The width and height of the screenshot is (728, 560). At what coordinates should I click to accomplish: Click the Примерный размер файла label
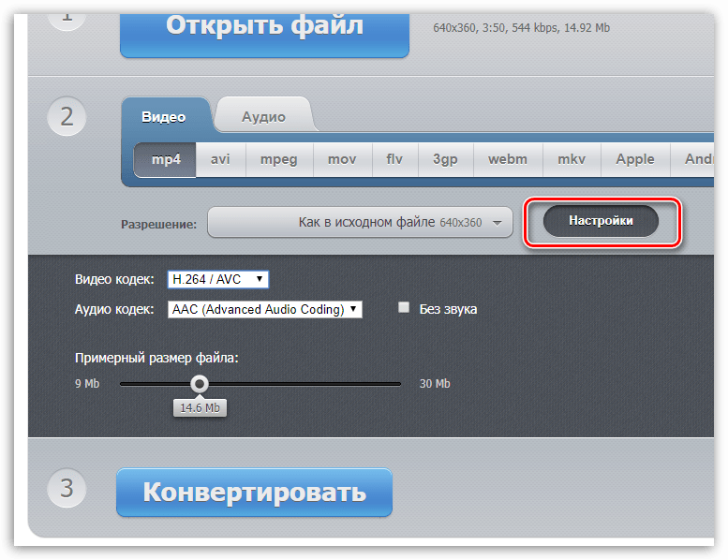click(x=156, y=358)
